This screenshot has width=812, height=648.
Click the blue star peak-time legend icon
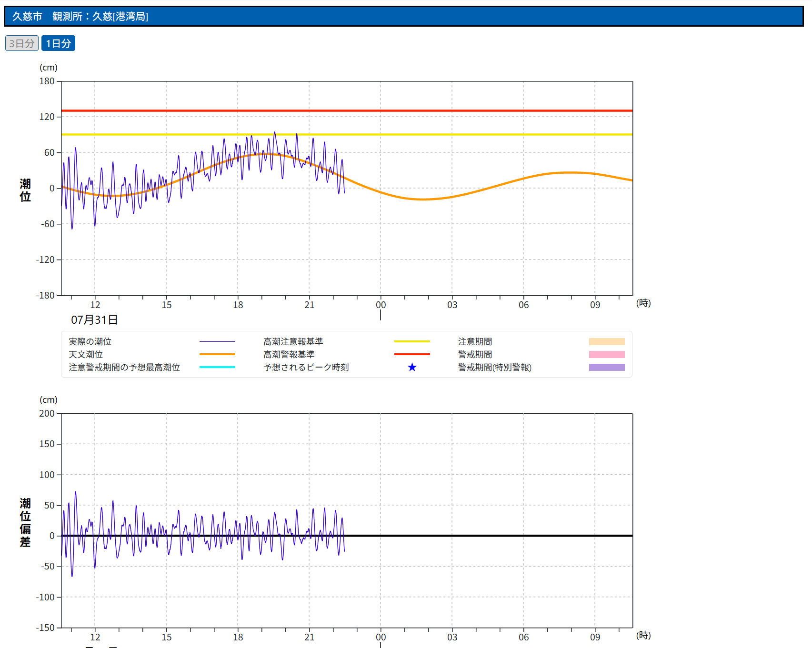412,367
